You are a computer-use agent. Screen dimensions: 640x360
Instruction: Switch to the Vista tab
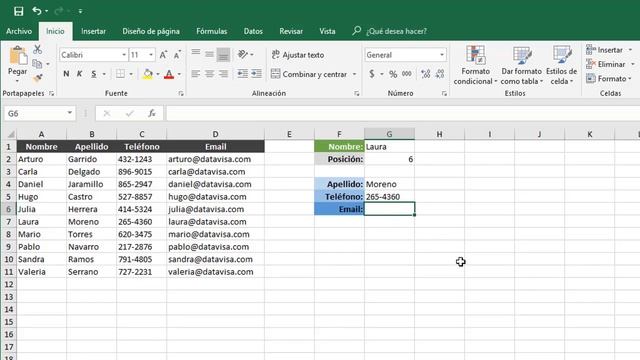327,31
